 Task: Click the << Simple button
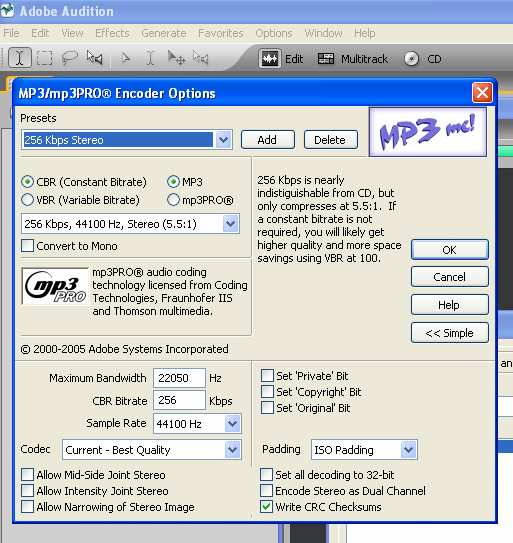coord(450,333)
